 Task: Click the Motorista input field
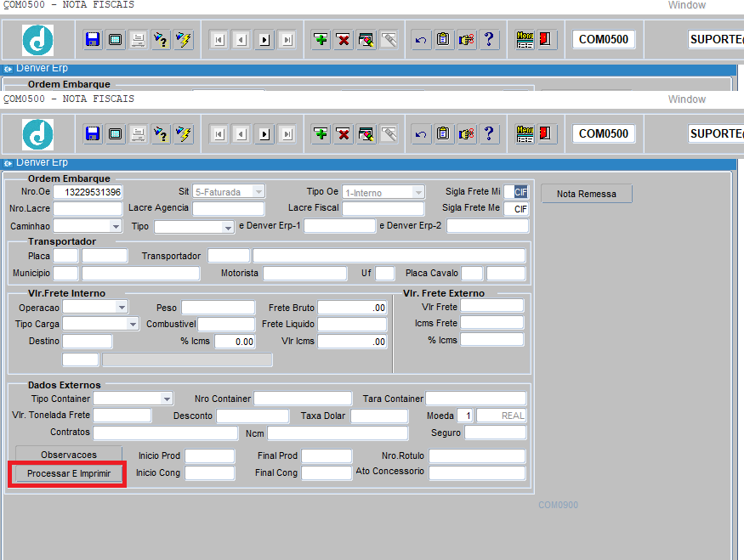(305, 273)
